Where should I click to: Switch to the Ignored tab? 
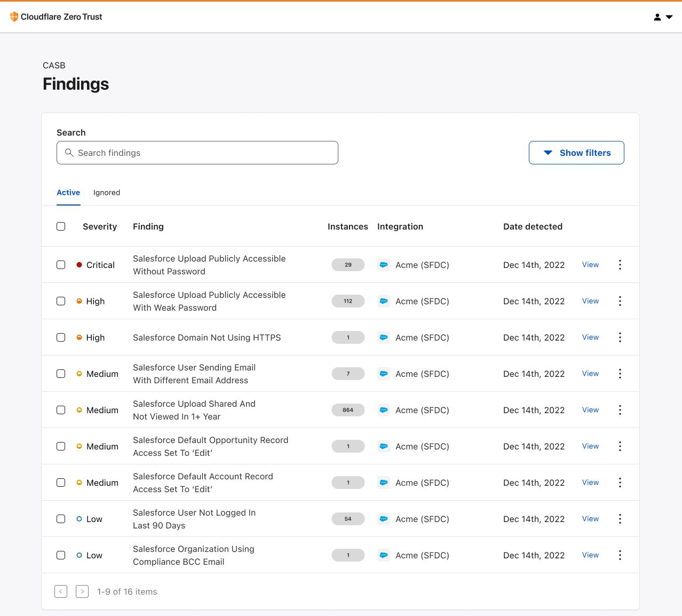pyautogui.click(x=107, y=193)
